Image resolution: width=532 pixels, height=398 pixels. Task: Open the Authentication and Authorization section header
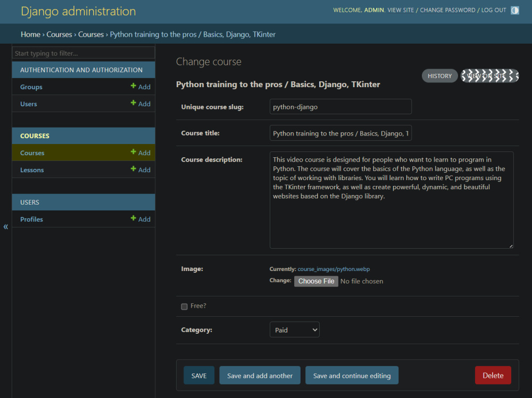click(81, 70)
